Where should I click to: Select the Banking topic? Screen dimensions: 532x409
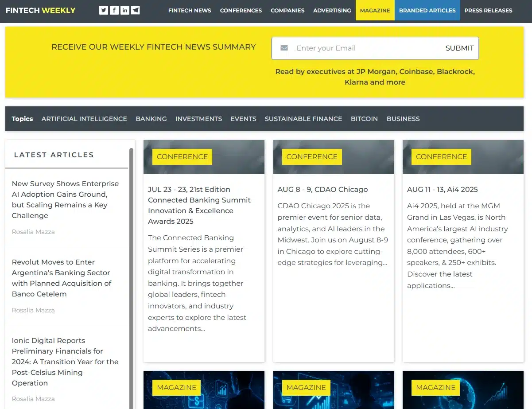pos(151,119)
